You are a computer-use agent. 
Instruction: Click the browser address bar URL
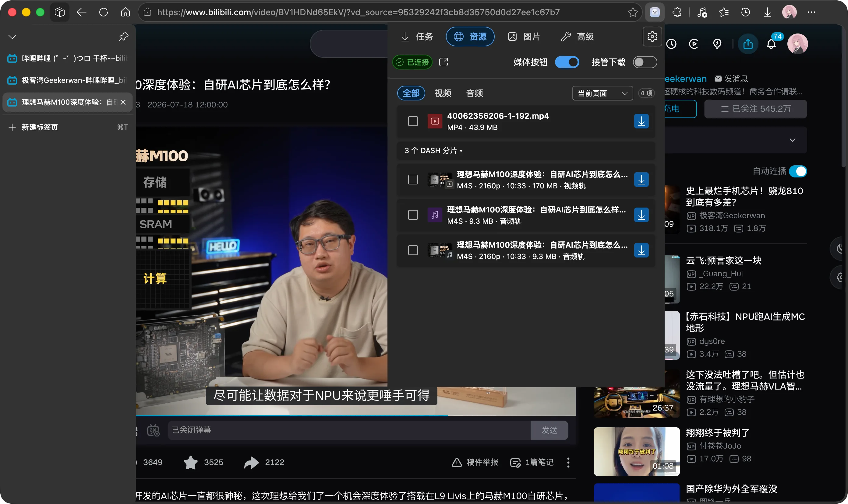tap(358, 12)
